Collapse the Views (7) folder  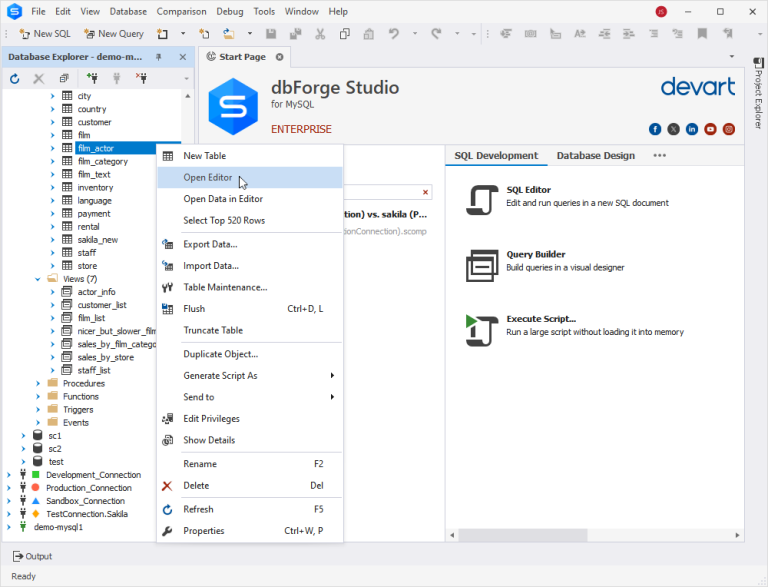[38, 279]
